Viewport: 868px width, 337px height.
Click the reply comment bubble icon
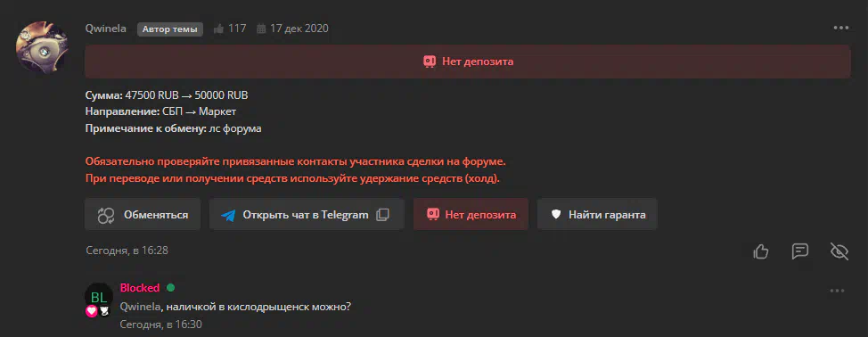[800, 251]
